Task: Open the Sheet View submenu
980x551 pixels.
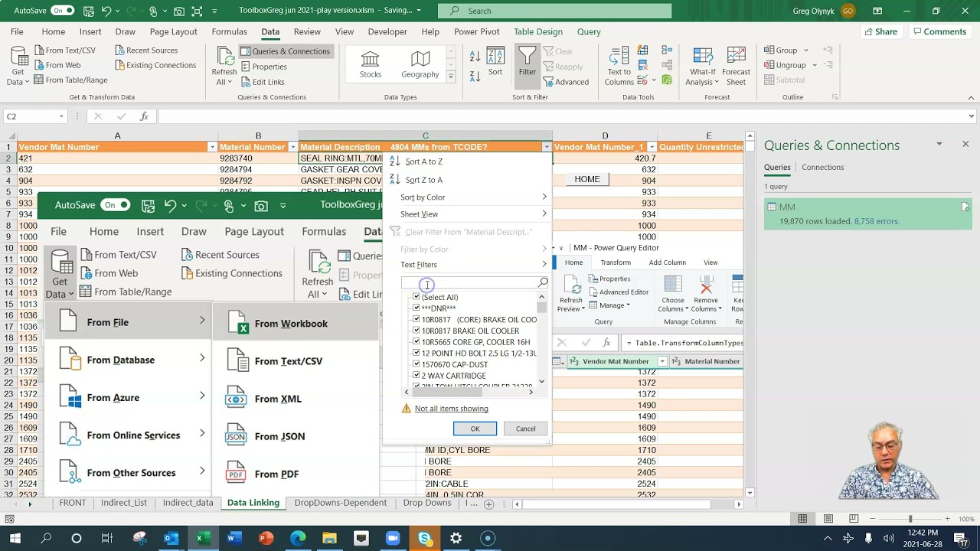Action: click(x=472, y=214)
